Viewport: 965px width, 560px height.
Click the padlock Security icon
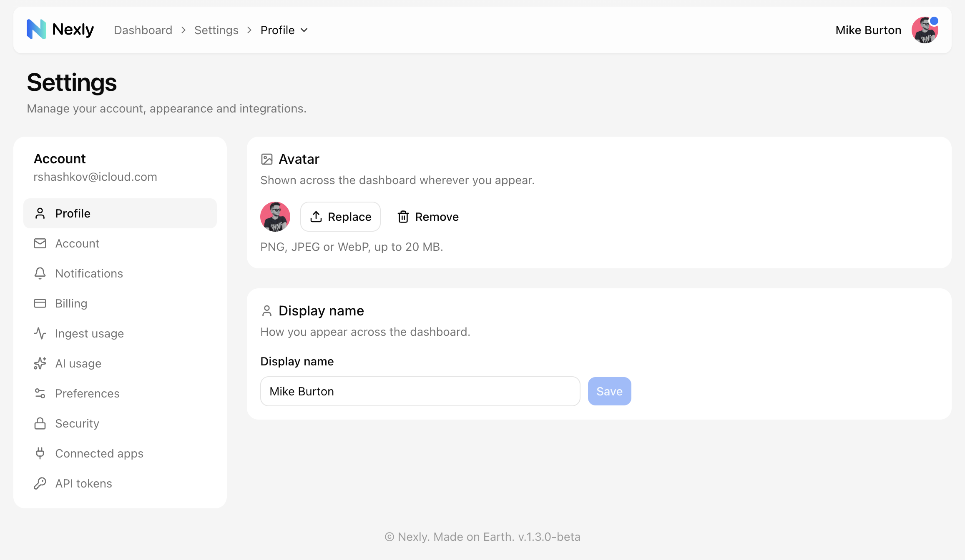[40, 423]
